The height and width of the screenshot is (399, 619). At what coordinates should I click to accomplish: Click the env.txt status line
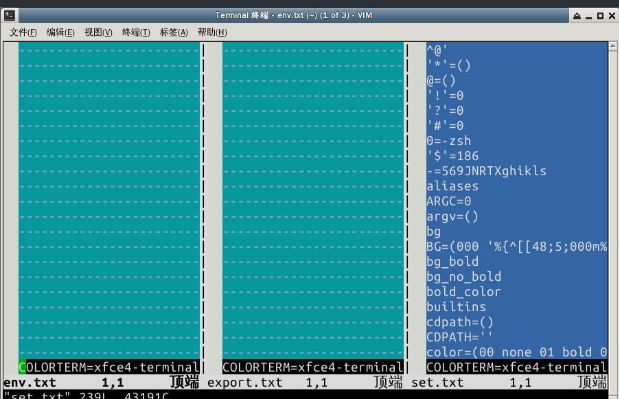click(102, 382)
